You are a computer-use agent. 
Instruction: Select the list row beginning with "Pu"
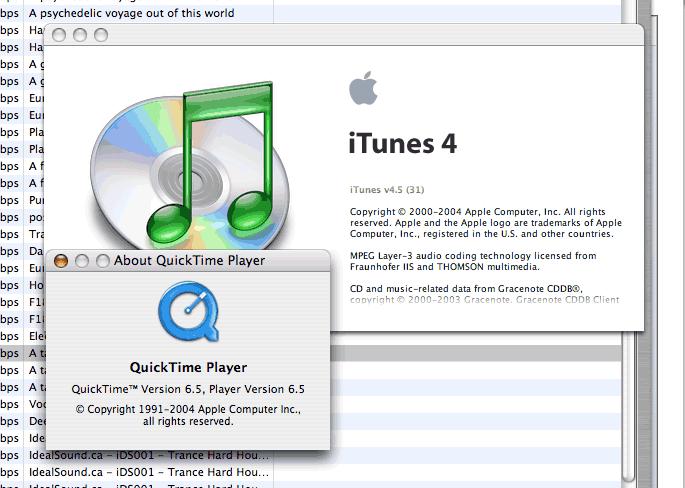(22, 200)
